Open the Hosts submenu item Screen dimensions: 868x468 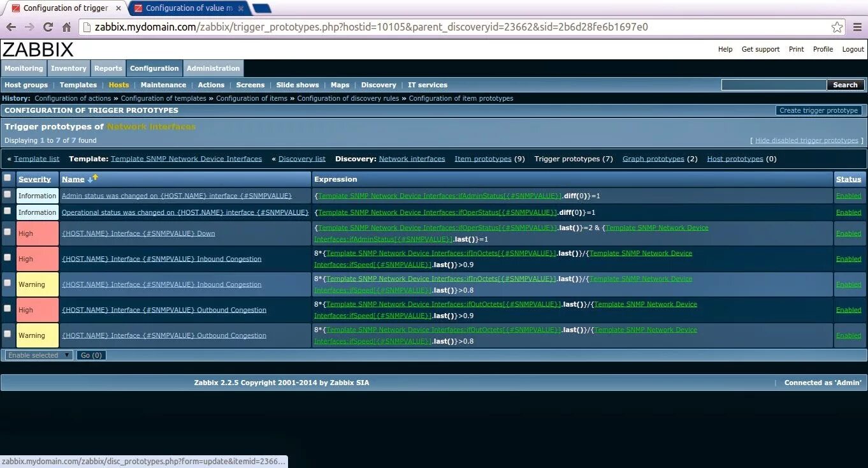[x=119, y=85]
